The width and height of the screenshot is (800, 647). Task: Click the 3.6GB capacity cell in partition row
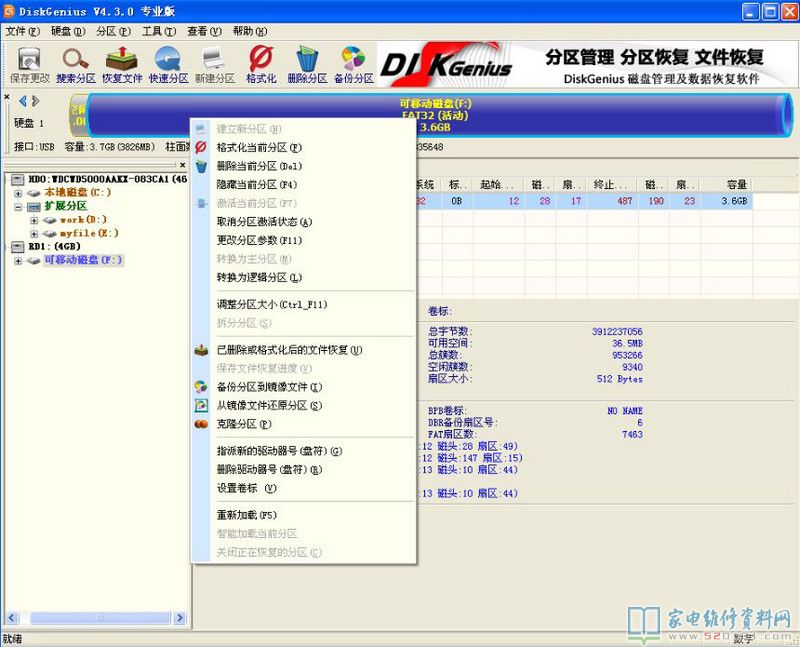click(x=727, y=201)
